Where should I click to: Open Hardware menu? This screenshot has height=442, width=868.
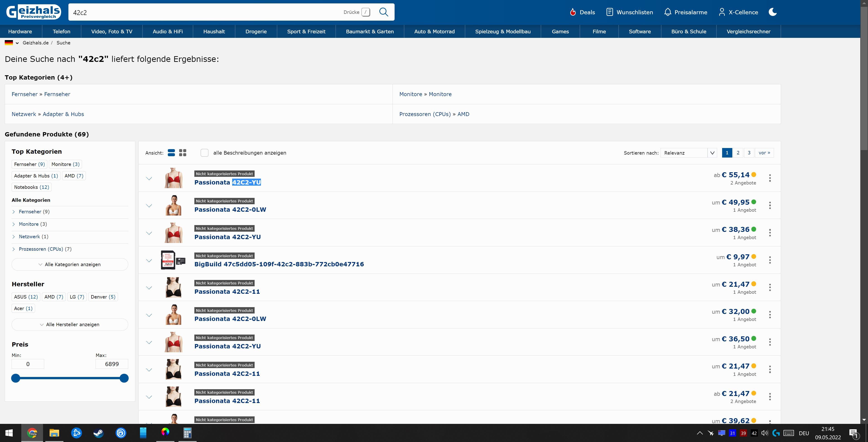pos(20,31)
